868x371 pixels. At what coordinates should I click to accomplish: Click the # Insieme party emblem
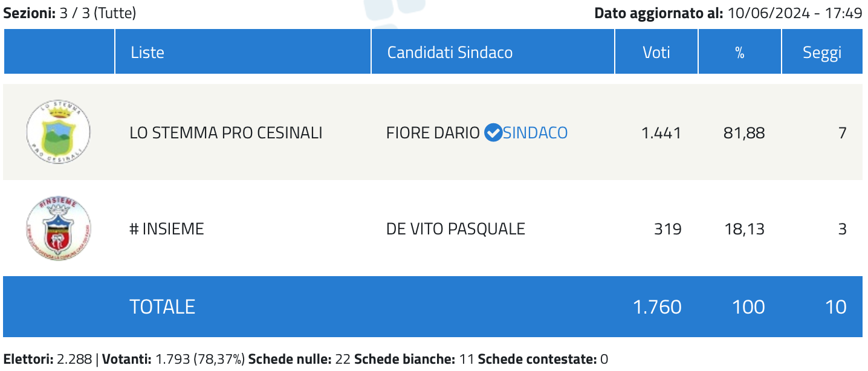59,229
